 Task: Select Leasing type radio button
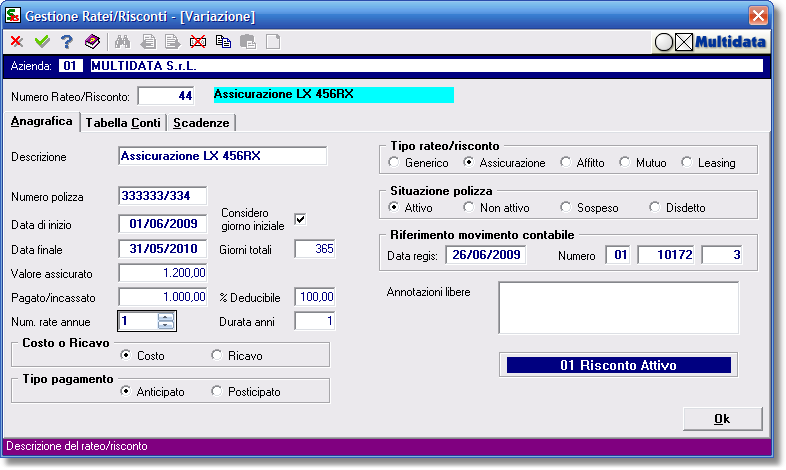click(687, 162)
